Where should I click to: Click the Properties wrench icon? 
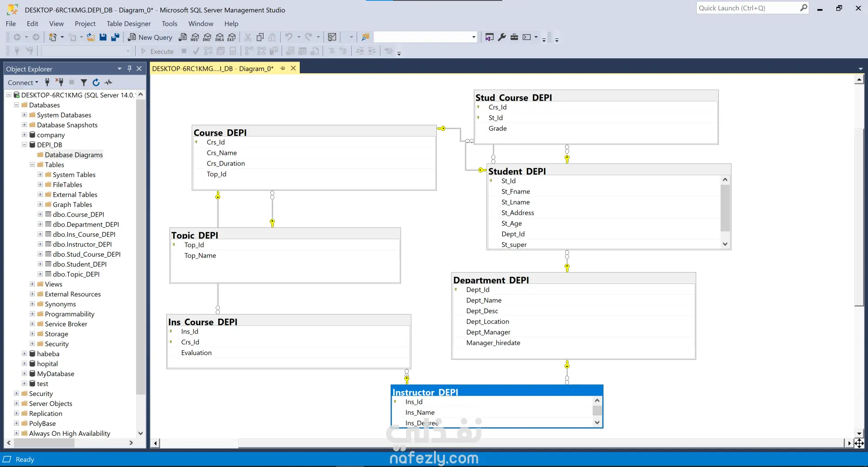[502, 37]
